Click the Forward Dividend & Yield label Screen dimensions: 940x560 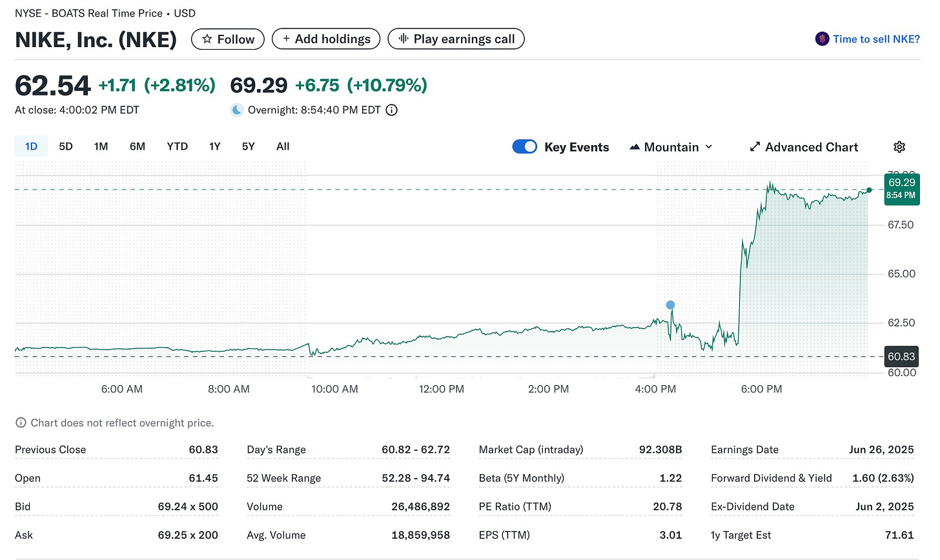[771, 478]
